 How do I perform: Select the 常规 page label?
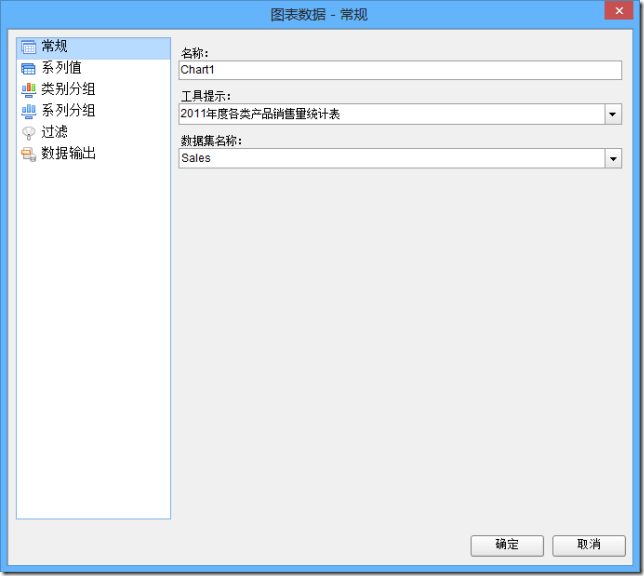(x=54, y=46)
